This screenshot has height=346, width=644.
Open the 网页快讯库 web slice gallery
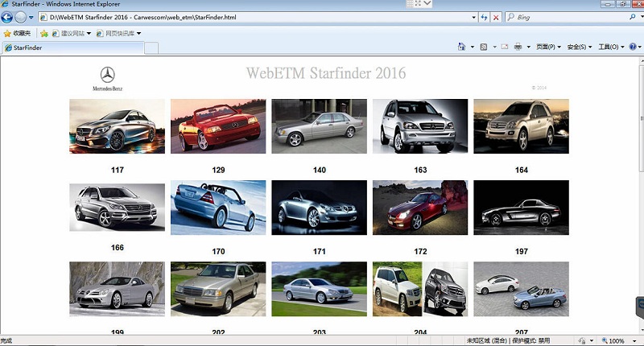(x=118, y=33)
